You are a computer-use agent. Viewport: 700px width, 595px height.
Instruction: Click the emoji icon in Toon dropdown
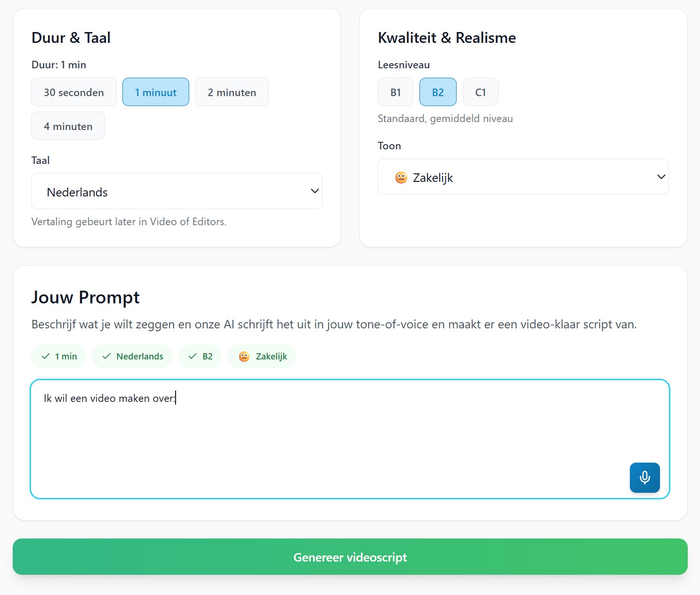tap(401, 178)
